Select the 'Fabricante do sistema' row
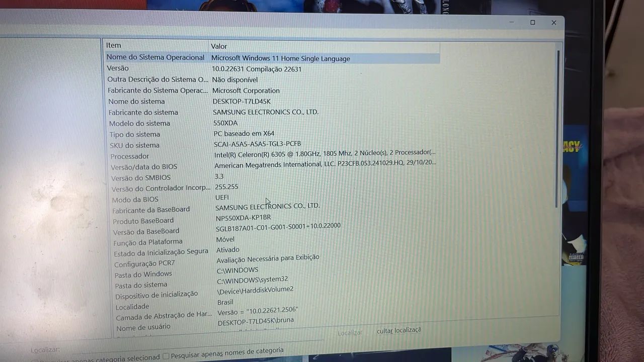Image resolution: width=644 pixels, height=362 pixels. tap(143, 112)
